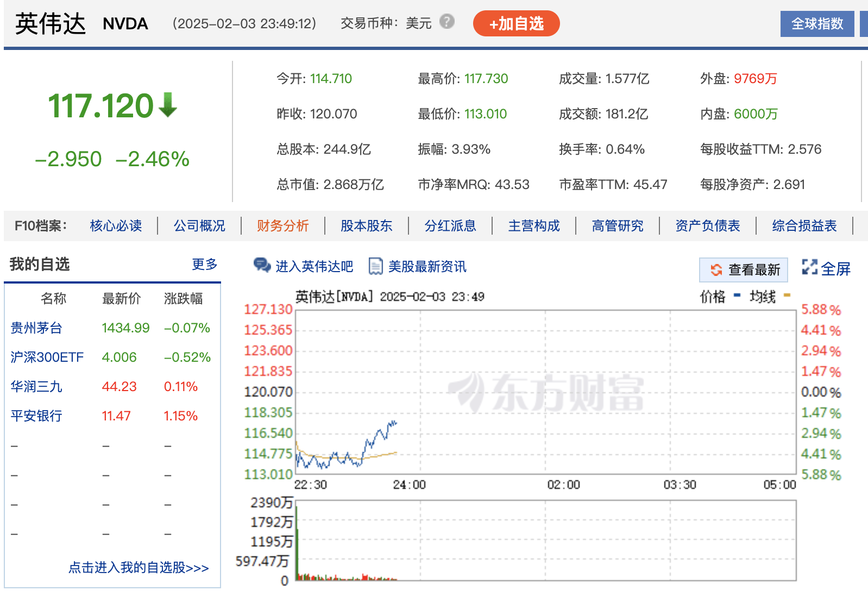Open the 分红派息 tab

coord(450,226)
